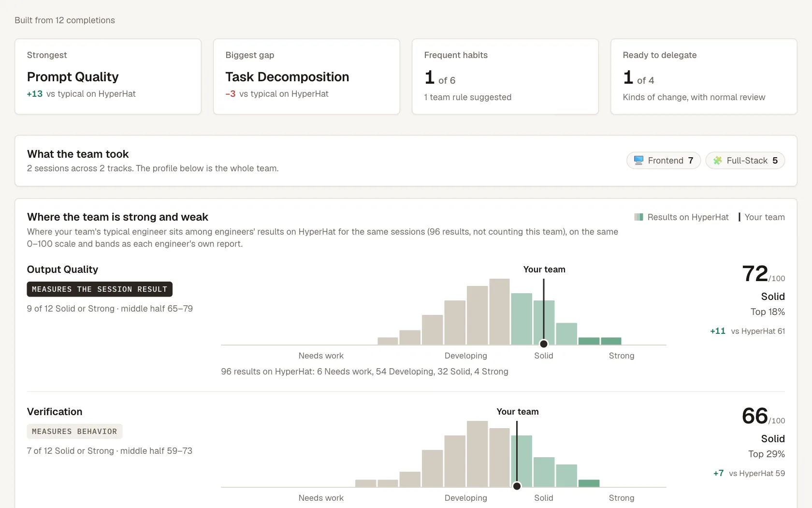Click the MEASURES BEHAVIOR badge
This screenshot has height=508, width=812.
74,432
